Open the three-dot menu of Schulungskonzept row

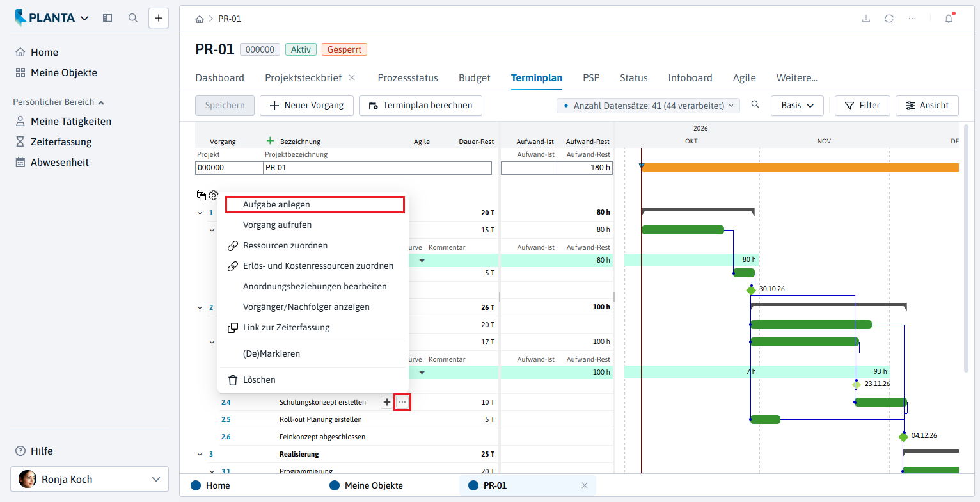click(402, 402)
